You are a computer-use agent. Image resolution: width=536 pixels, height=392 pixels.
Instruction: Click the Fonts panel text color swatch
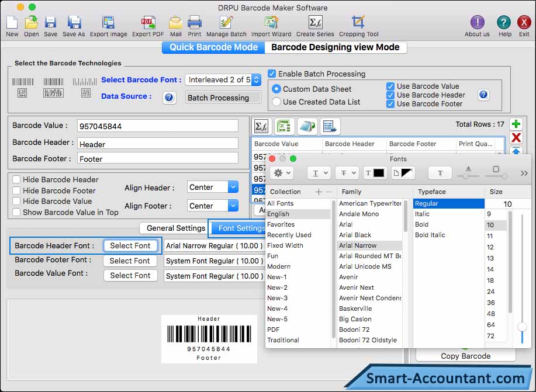tap(375, 173)
